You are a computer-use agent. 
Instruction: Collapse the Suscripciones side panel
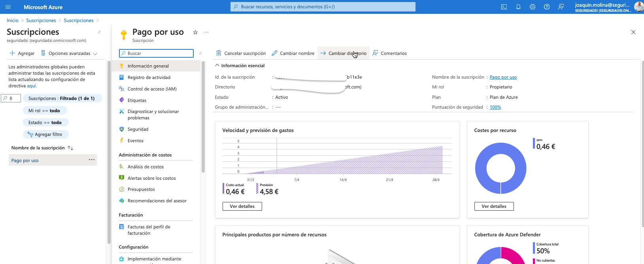point(99,32)
